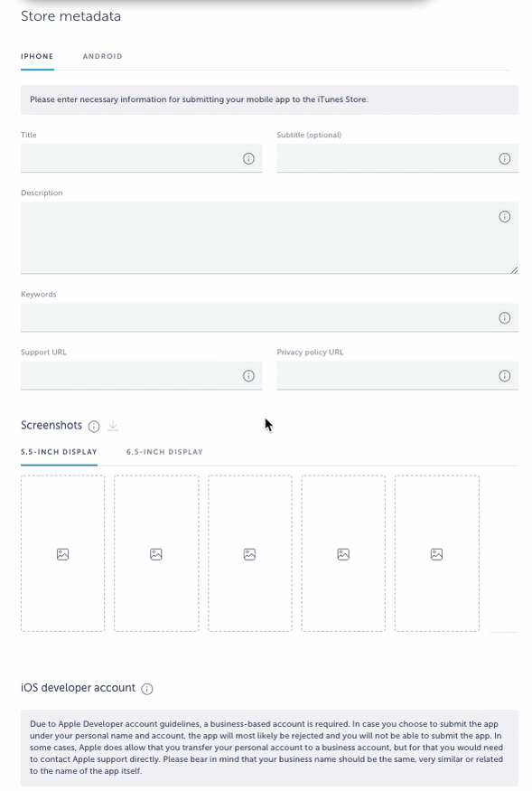Click the info icon in Support URL field
The image size is (532, 791).
248,376
